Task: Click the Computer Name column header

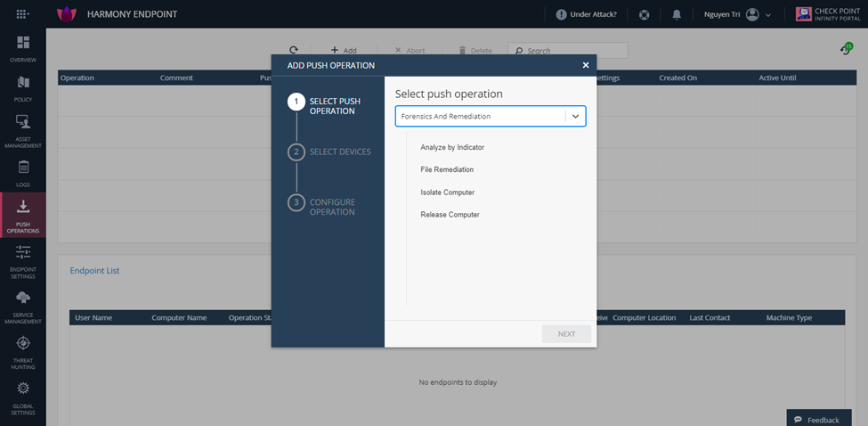Action: tap(179, 318)
